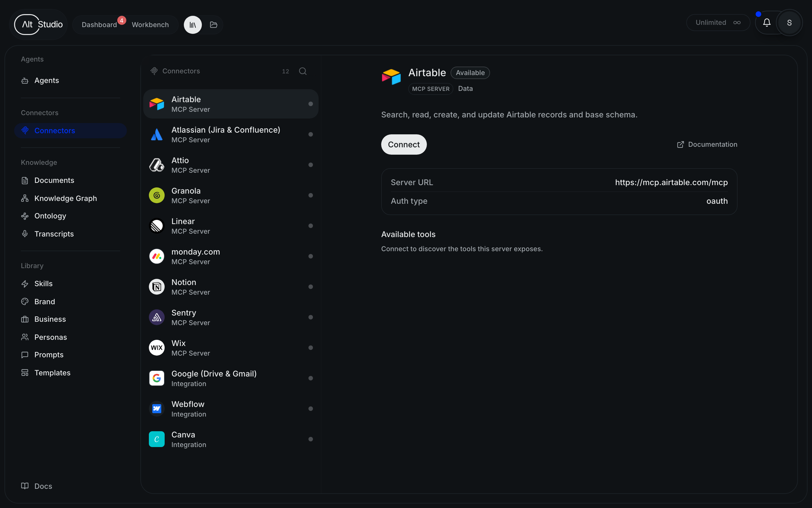Click the Templates layout icon

(x=25, y=373)
